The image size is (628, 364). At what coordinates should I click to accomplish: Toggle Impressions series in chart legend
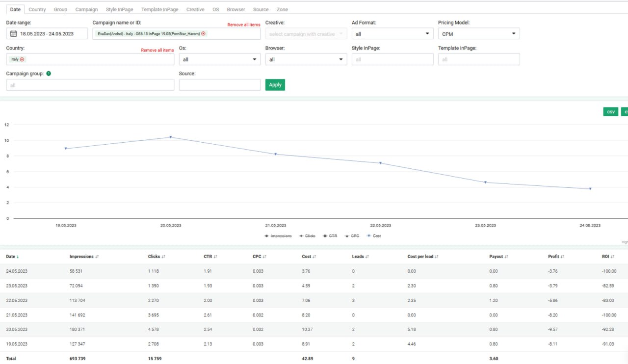tap(278, 236)
